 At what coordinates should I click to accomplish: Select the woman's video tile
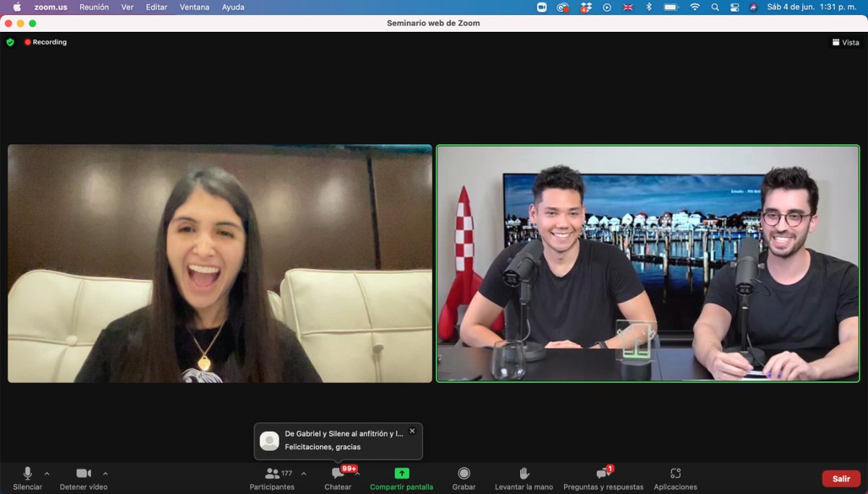[220, 263]
